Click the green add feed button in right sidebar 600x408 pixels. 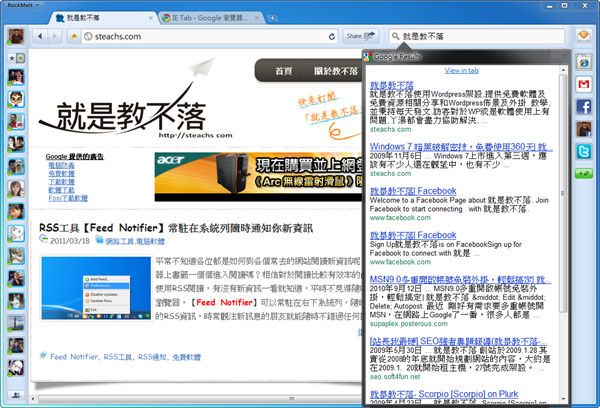(x=584, y=173)
